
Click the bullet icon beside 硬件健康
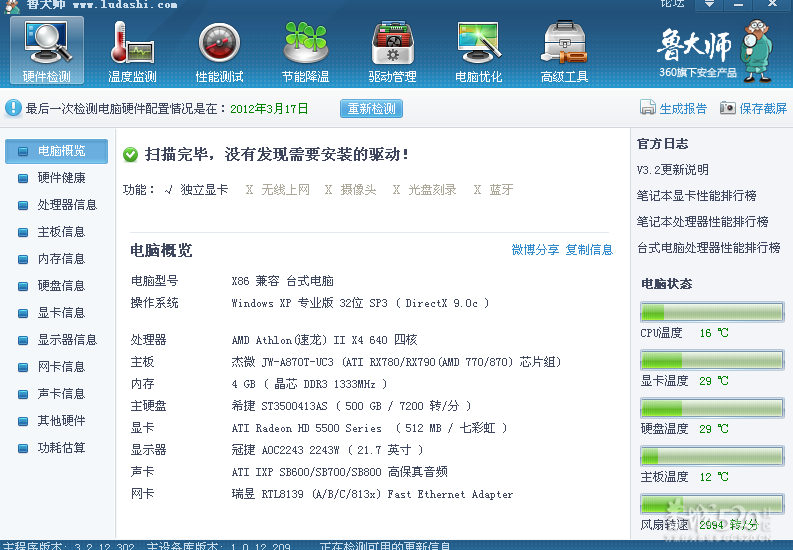[x=23, y=178]
